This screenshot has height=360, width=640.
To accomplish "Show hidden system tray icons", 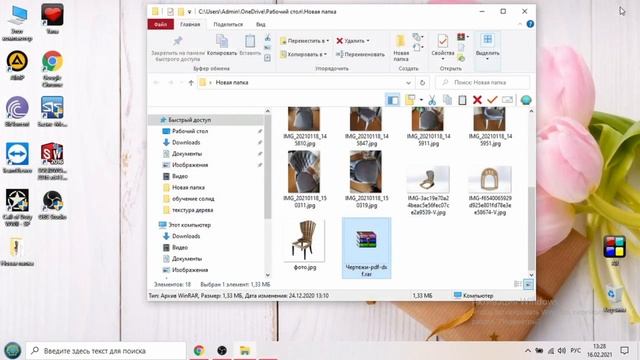I will point(527,351).
